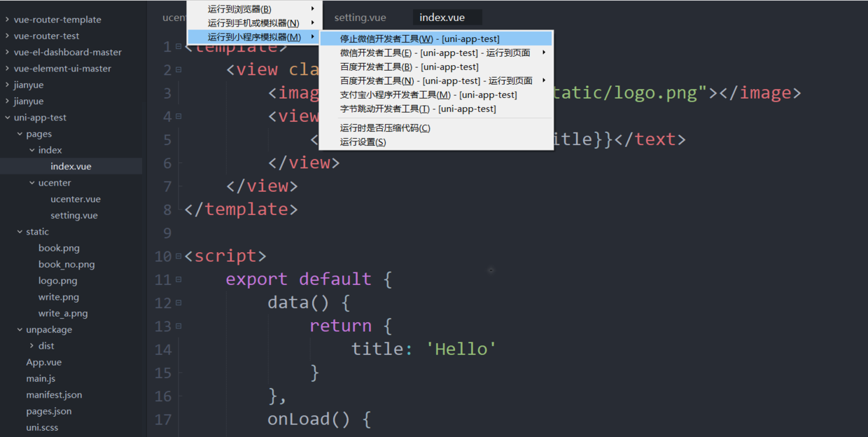Click the onLoad() text on line 17
The image size is (868, 437).
tap(308, 419)
